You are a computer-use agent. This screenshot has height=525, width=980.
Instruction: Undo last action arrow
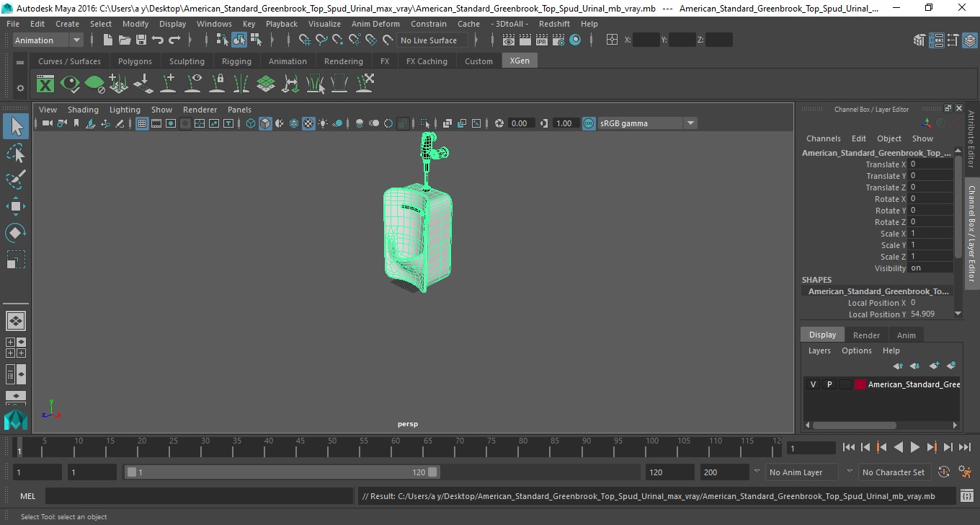[x=158, y=40]
